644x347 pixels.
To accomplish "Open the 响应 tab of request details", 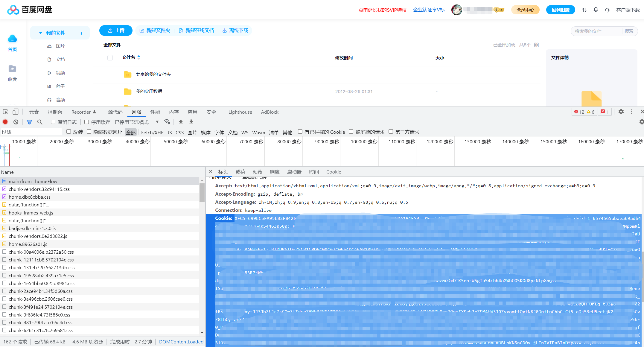I will pos(275,172).
